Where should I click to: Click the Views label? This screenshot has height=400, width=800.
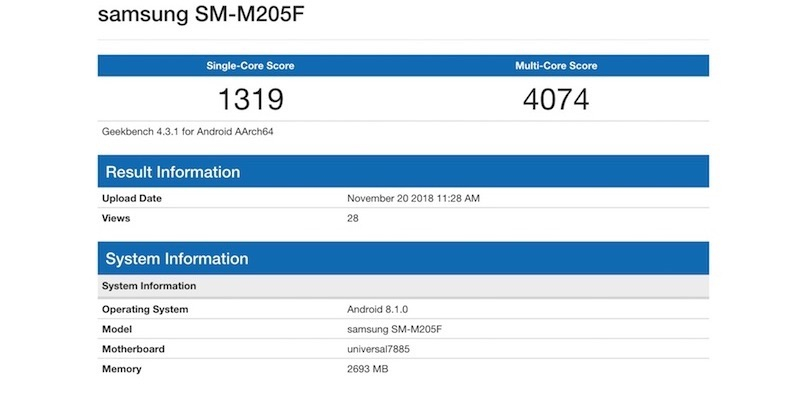point(116,218)
